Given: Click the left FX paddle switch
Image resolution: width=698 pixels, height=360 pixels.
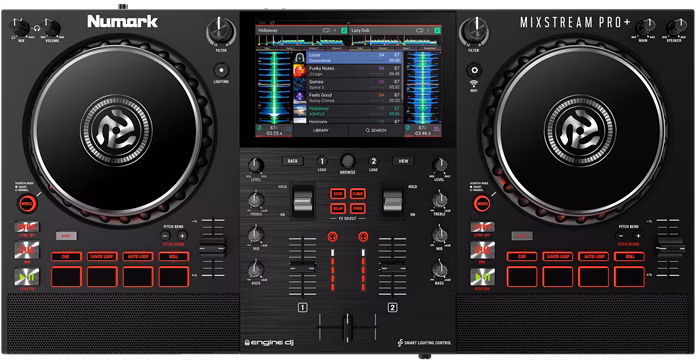Looking at the screenshot, I should [303, 202].
